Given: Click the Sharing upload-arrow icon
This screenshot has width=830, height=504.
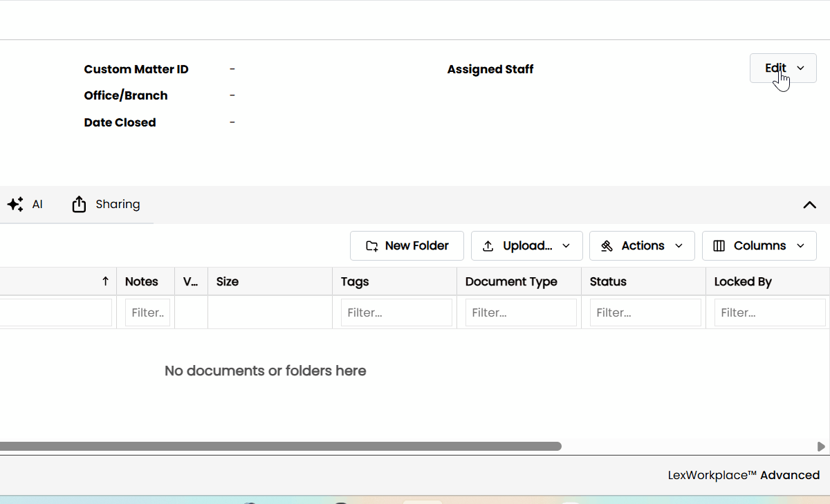Looking at the screenshot, I should pyautogui.click(x=79, y=204).
